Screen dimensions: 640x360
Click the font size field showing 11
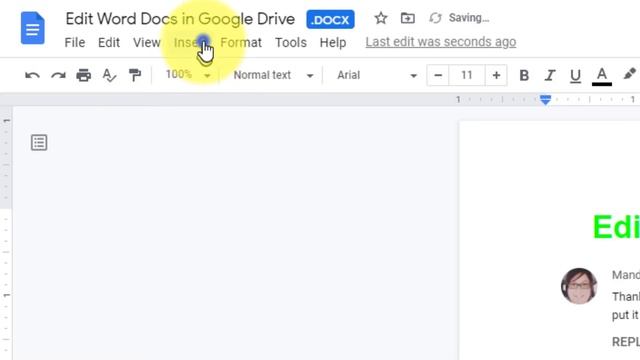coord(467,75)
